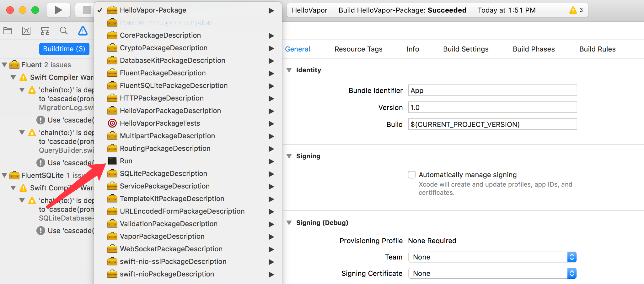
Task: Click the warning count badge in status bar
Action: click(x=576, y=10)
